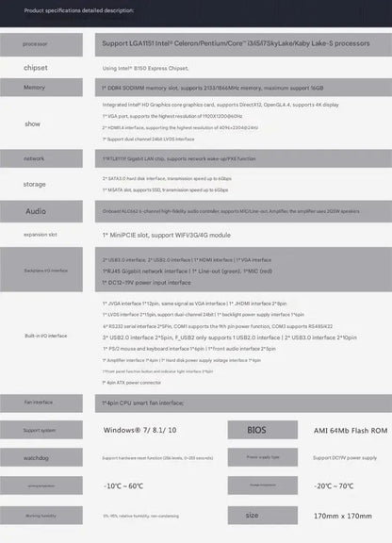This screenshot has height=543, width=392.
Task: Select the chipset row label
Action: (x=36, y=68)
